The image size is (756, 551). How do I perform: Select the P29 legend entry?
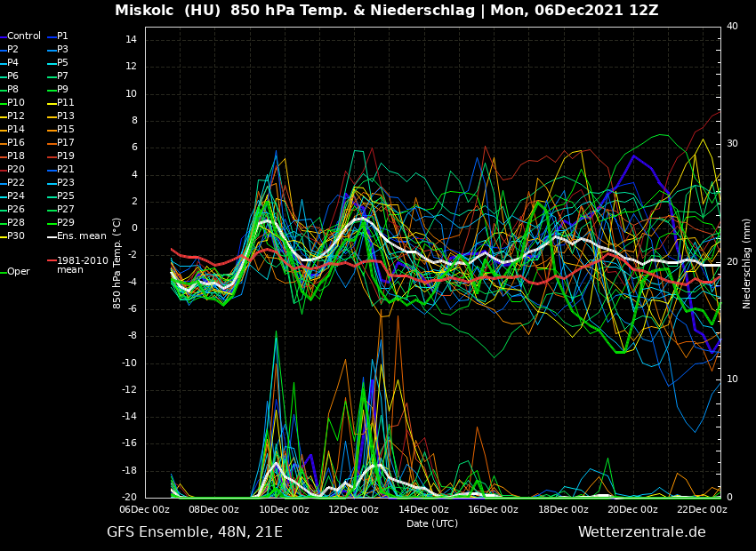(x=65, y=223)
